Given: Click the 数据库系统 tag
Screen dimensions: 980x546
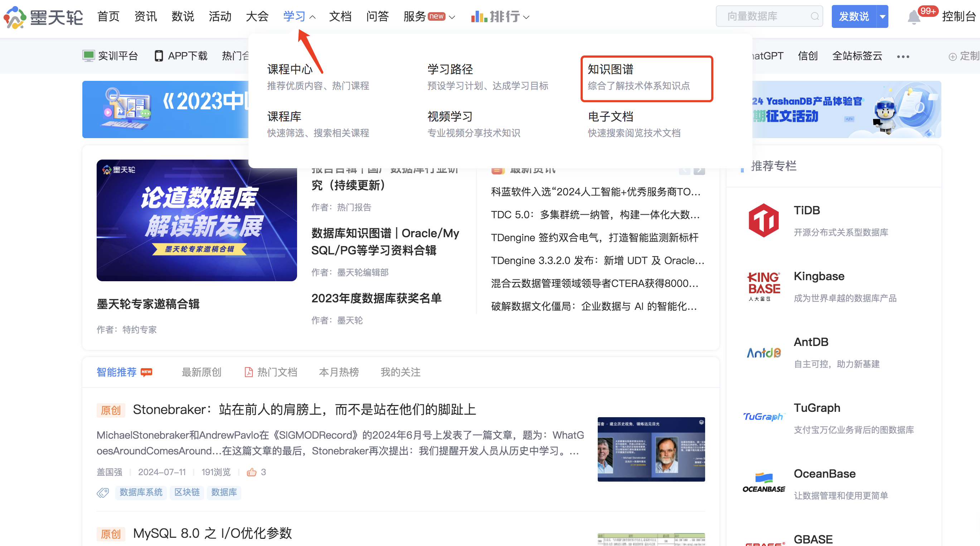Looking at the screenshot, I should click(x=141, y=492).
